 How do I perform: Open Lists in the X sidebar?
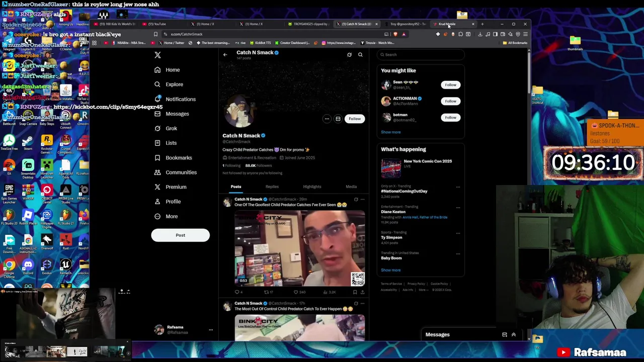166,143
